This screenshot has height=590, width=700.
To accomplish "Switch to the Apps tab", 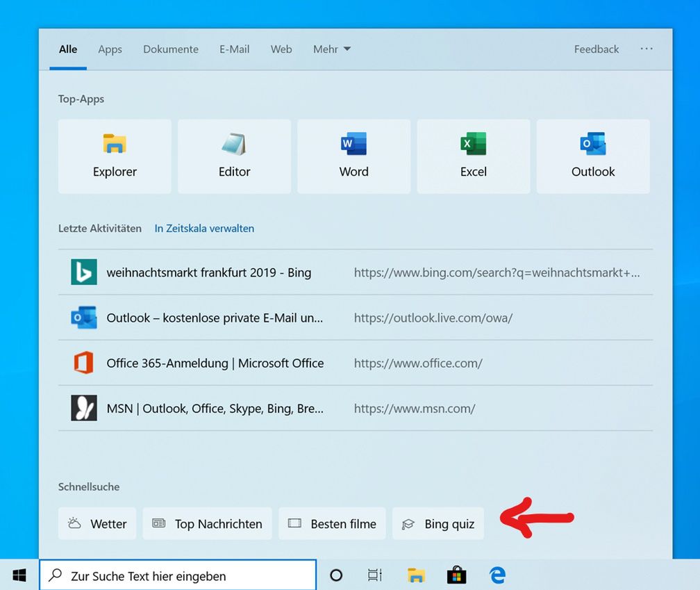I will click(110, 49).
